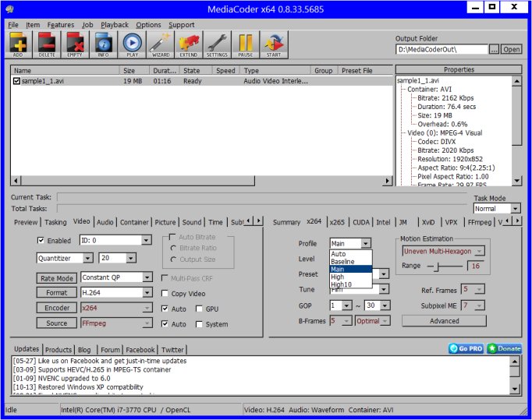Open the SETTINGS wrench icon
The width and height of the screenshot is (532, 420).
pos(217,44)
